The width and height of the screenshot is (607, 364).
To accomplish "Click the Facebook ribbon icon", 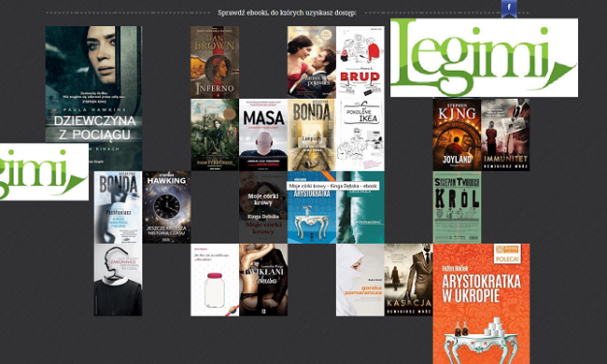I will tap(508, 9).
